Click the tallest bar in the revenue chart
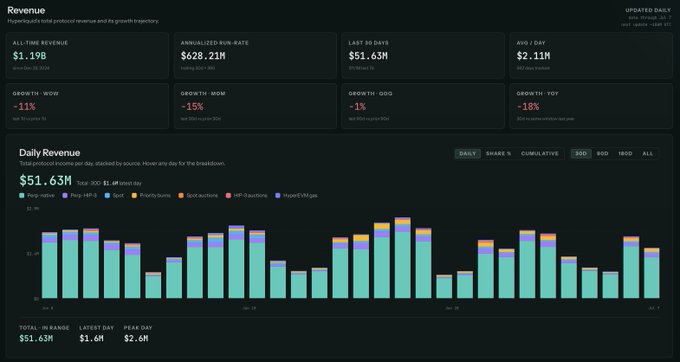680x362 pixels. 402,258
